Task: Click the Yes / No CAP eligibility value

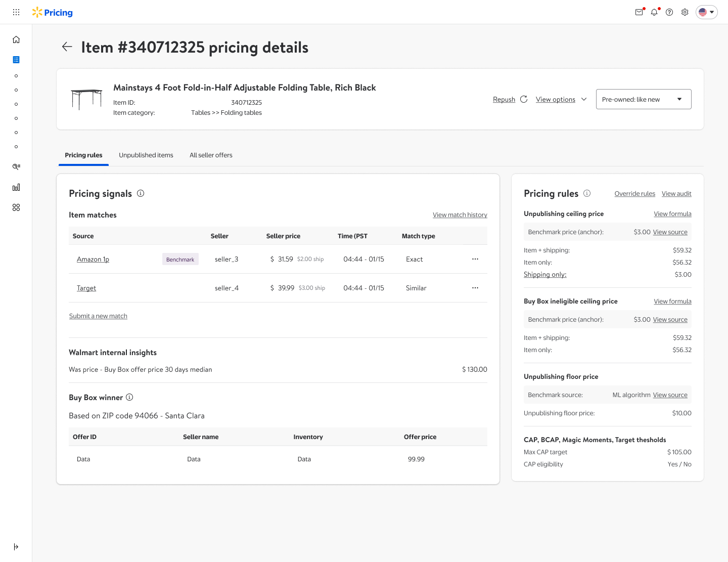Action: (679, 464)
